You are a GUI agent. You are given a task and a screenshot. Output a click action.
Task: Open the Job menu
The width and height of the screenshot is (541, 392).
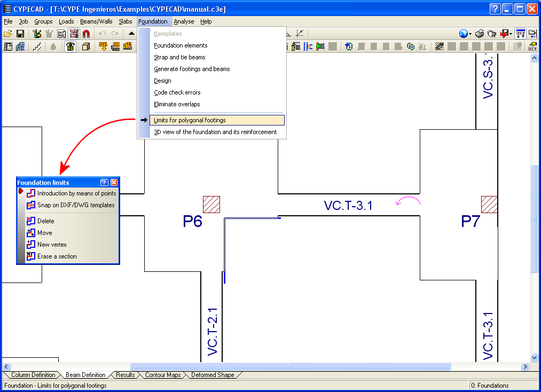[23, 21]
